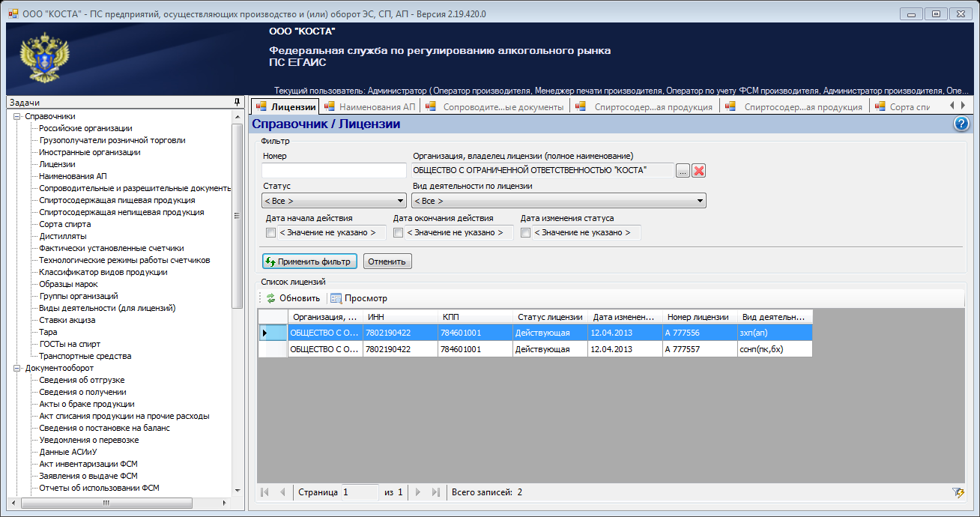Click the Просмотр view toolbar icon

[x=336, y=298]
